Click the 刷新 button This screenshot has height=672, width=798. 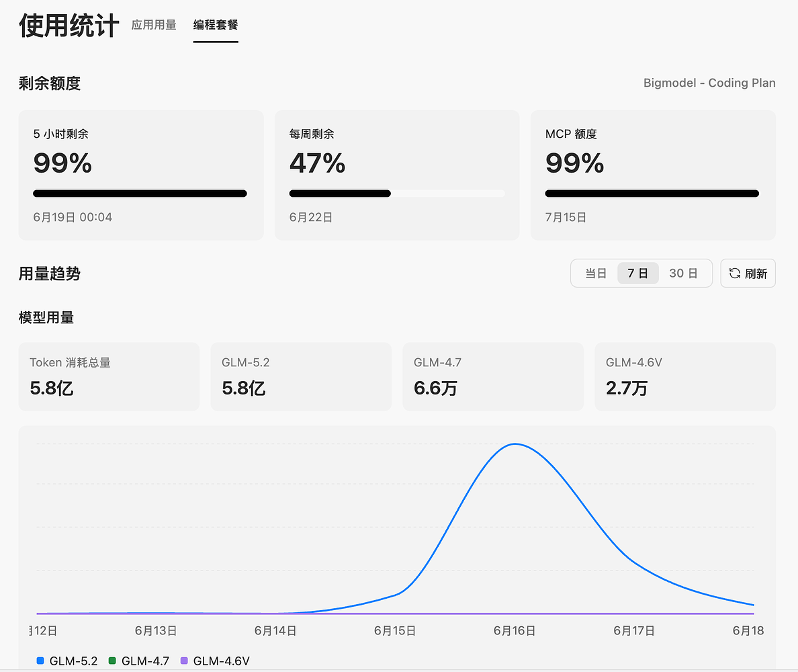tap(748, 274)
